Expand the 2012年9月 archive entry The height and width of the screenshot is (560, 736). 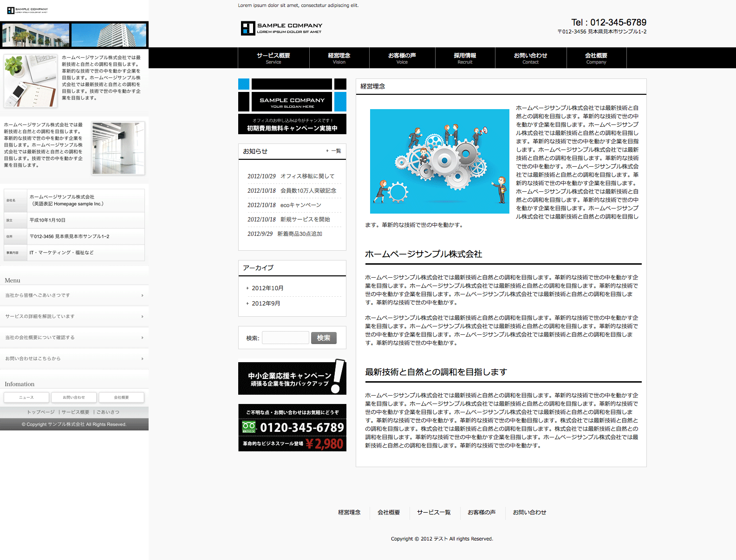pos(266,304)
